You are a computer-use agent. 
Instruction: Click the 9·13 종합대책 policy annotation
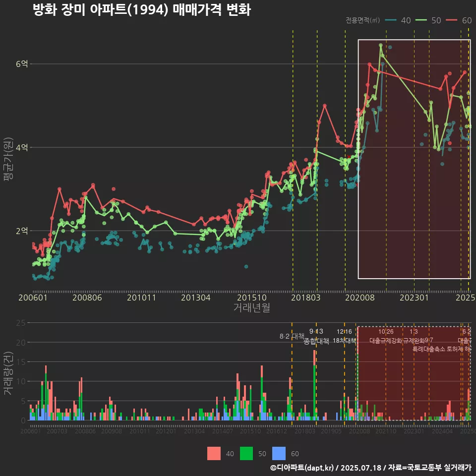pos(316,336)
